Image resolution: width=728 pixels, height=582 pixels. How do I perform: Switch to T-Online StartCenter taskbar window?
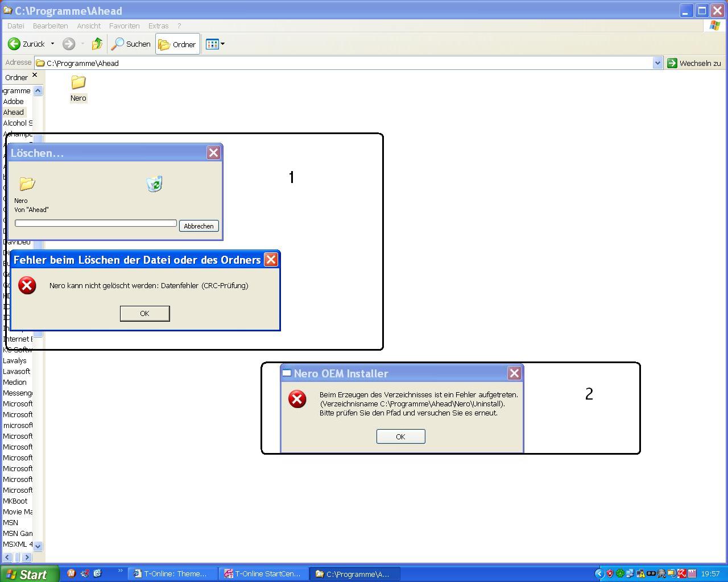point(264,574)
